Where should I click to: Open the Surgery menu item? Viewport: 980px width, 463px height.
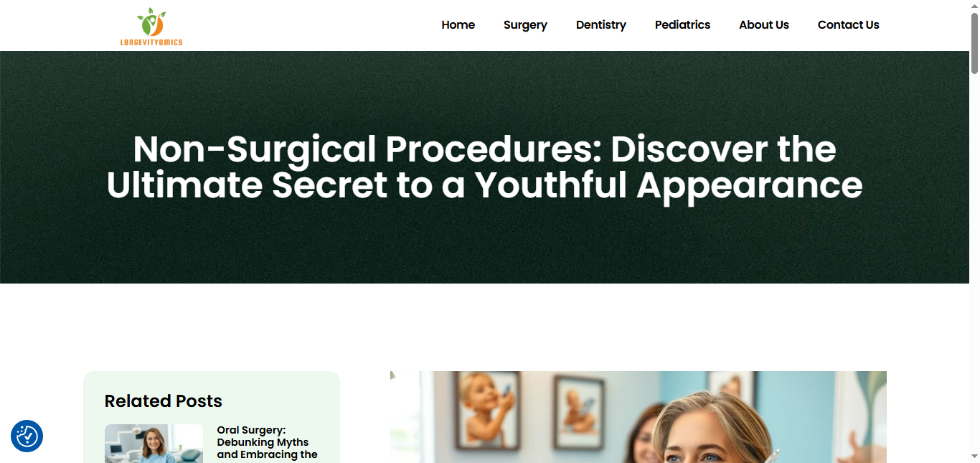point(525,25)
